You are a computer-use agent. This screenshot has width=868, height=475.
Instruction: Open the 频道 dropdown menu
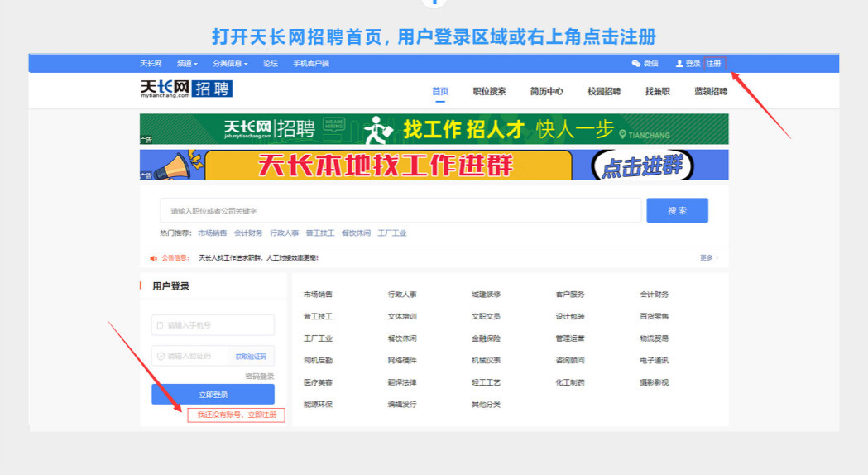(187, 64)
